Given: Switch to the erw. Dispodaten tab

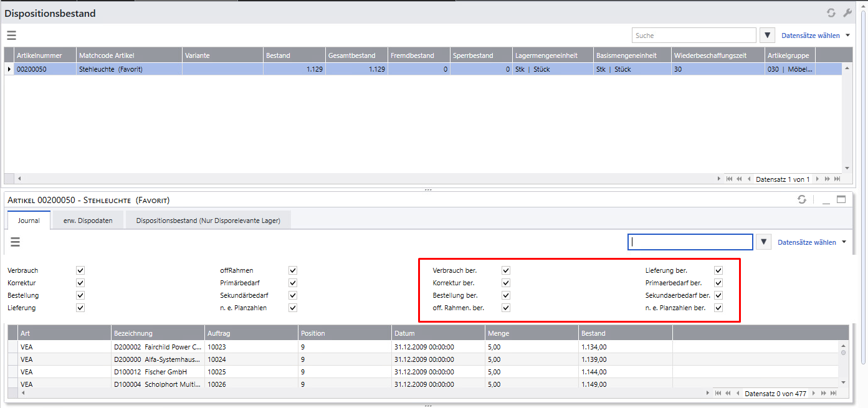Looking at the screenshot, I should pos(88,221).
